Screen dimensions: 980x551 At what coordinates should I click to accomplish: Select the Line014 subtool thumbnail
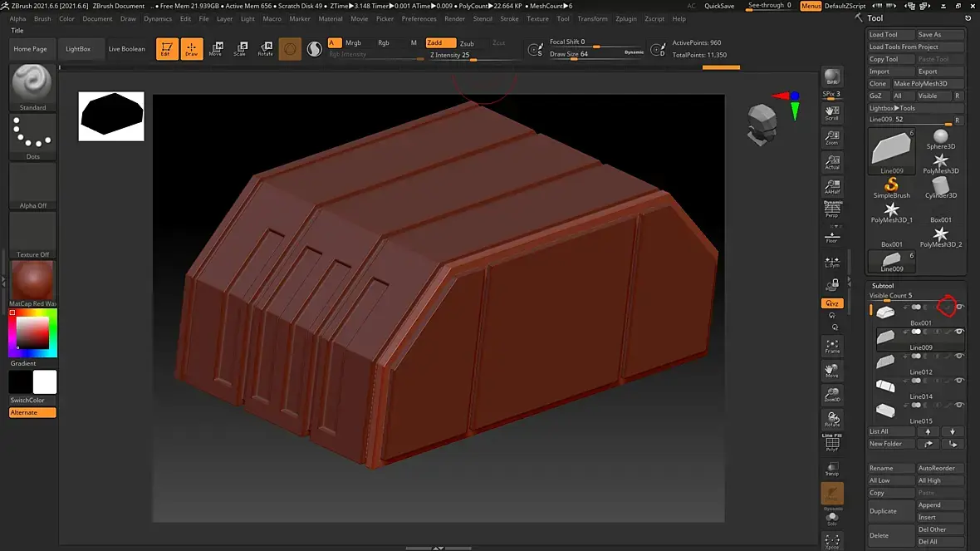[x=886, y=386]
